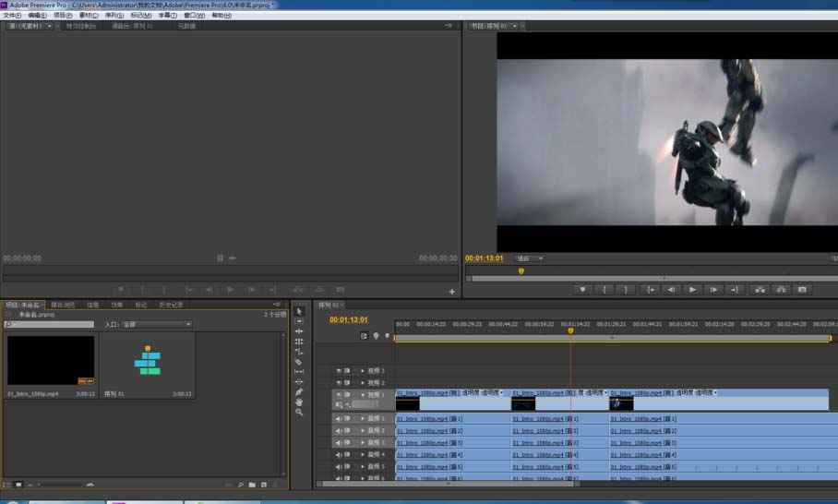The width and height of the screenshot is (838, 504).
Task: Mute audio track 音频 2 speaker
Action: coord(339,431)
